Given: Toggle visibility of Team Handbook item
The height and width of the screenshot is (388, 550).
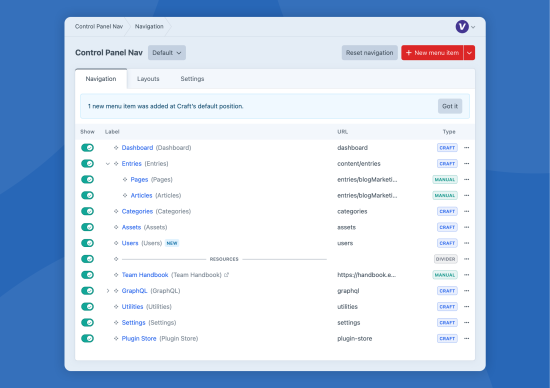Looking at the screenshot, I should 87,275.
